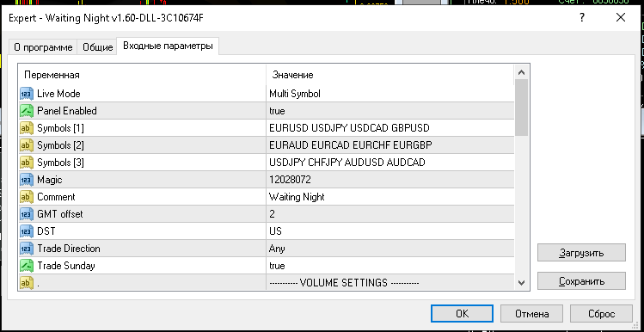Screen dimensions: 644x332
Task: Select the 'Symbols [3]' variable name
Action: pos(60,163)
